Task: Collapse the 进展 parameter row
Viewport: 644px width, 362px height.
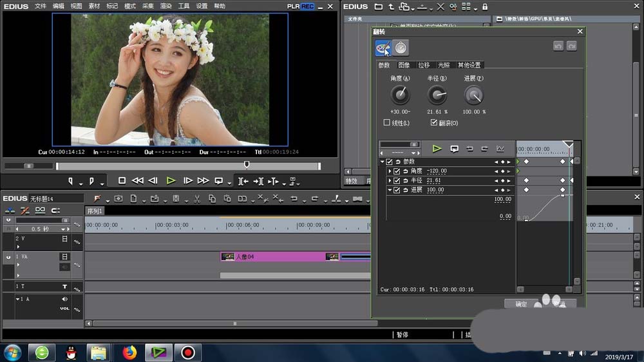Action: tap(390, 191)
